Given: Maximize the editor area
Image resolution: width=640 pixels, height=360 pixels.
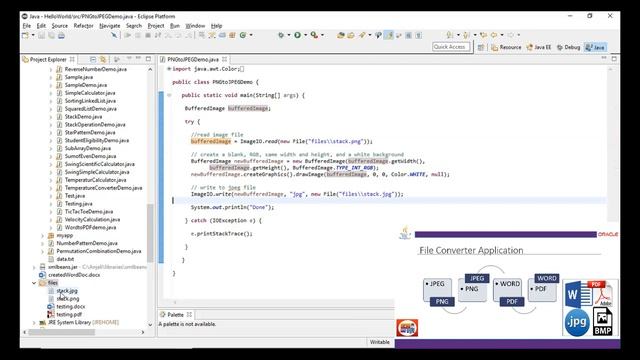Looking at the screenshot, I should click(x=614, y=59).
